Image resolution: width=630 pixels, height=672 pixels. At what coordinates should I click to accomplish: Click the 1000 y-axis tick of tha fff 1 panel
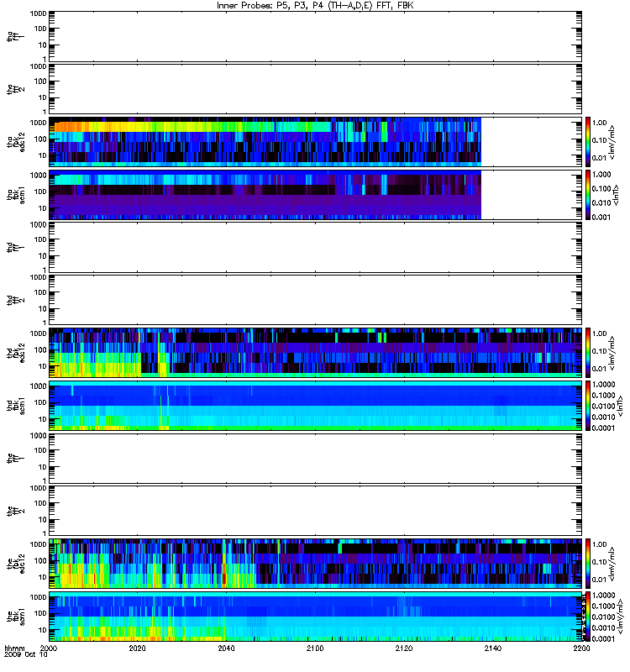tap(38, 13)
